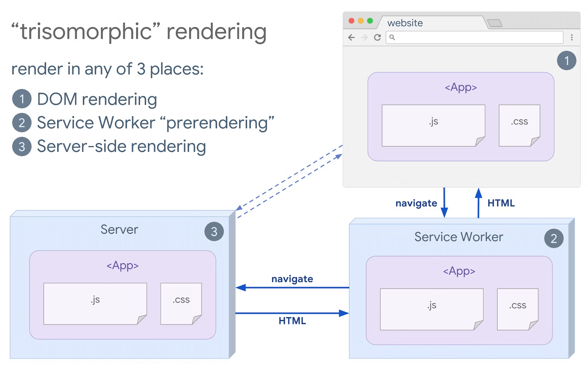Open the three-dot browser menu
This screenshot has width=588, height=370.
pyautogui.click(x=571, y=37)
